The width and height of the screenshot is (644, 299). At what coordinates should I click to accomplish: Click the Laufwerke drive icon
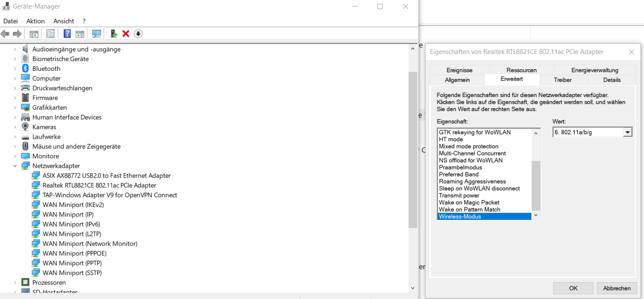(x=25, y=137)
